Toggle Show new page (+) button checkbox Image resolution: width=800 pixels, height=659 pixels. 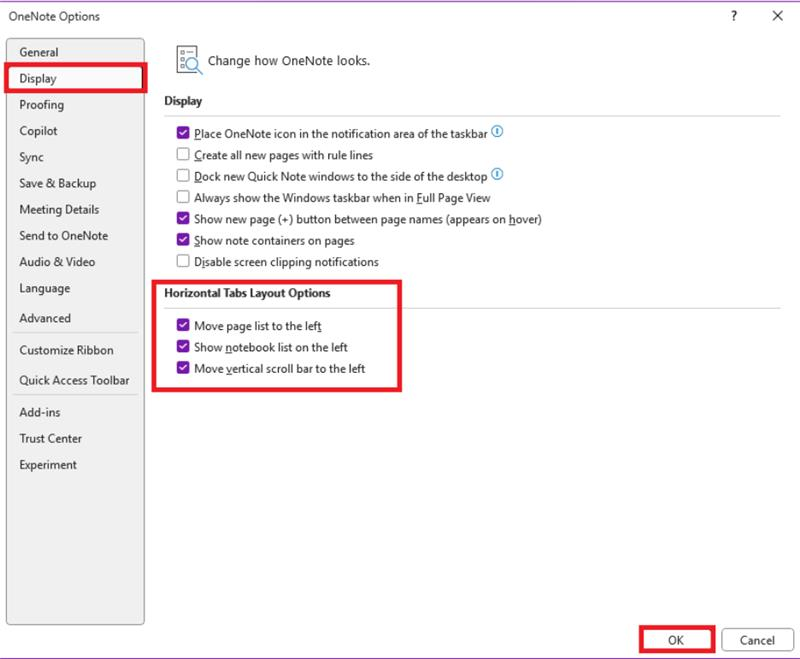tap(183, 219)
